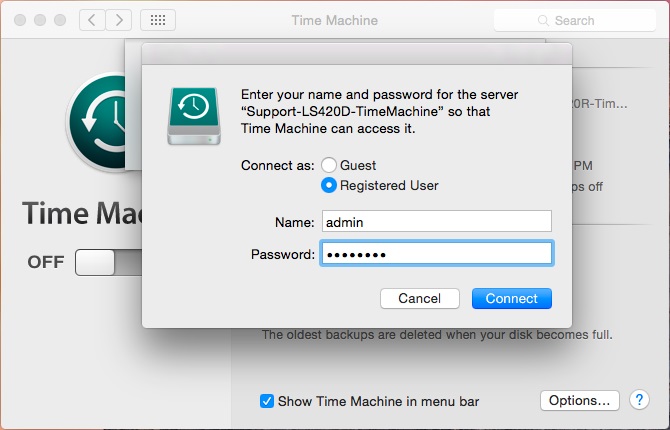Toggle Show Time Machine in menu bar
Image resolution: width=670 pixels, height=430 pixels.
click(x=267, y=401)
